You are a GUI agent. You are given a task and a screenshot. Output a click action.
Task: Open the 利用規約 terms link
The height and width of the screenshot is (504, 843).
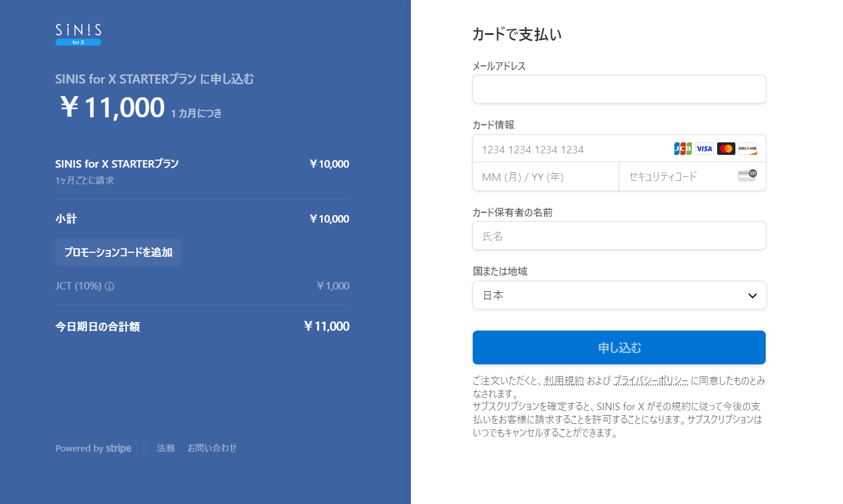pos(564,380)
